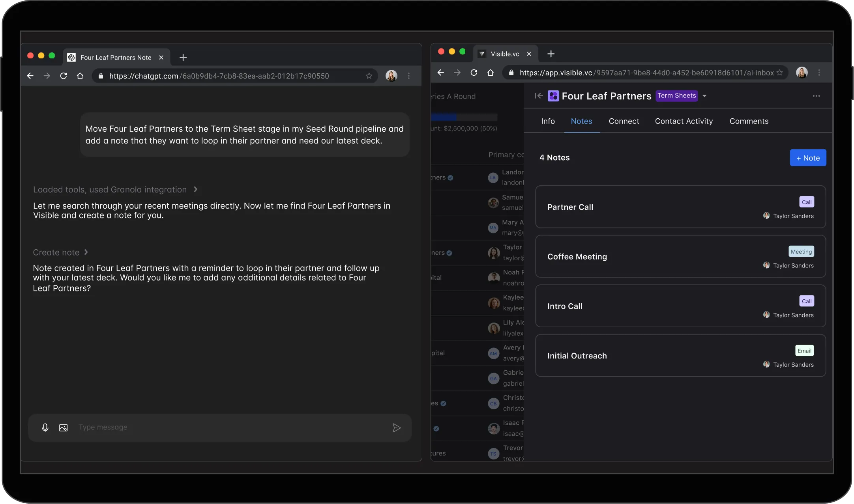Expand the Create note step

[x=60, y=252]
